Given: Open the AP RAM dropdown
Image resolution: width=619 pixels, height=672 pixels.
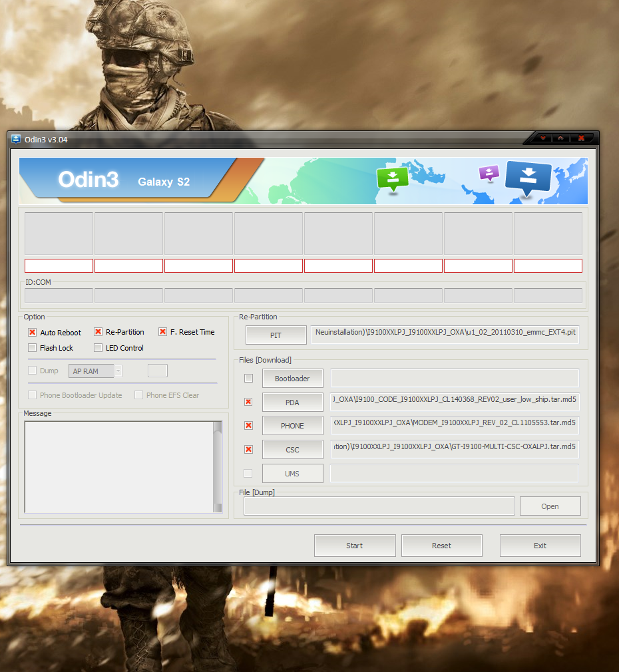Looking at the screenshot, I should coord(96,371).
